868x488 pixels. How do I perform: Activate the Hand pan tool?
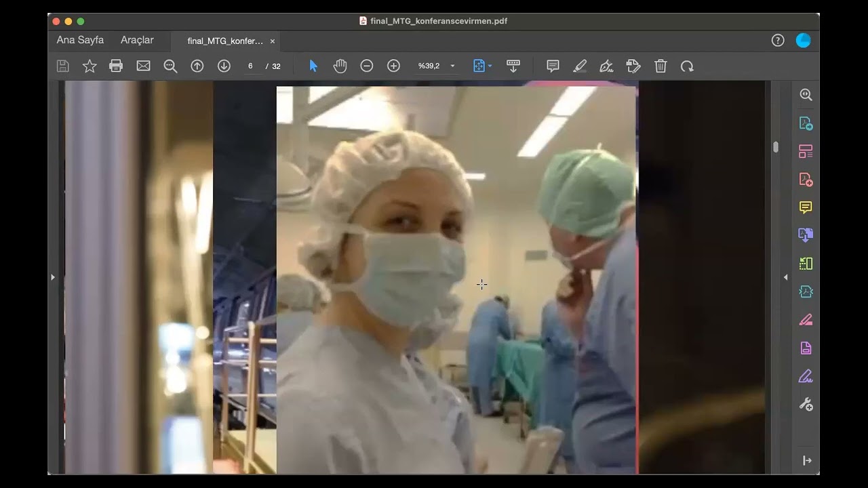[x=340, y=66]
